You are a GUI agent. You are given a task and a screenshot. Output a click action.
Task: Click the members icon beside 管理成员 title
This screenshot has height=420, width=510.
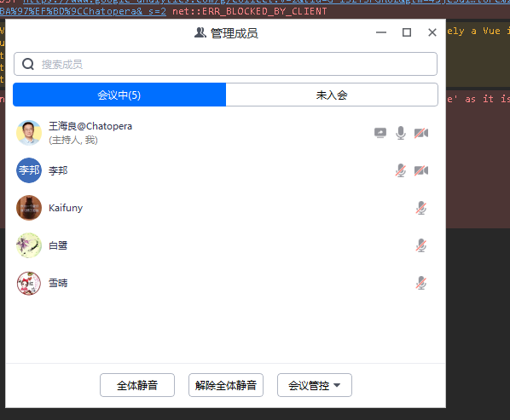pyautogui.click(x=200, y=32)
